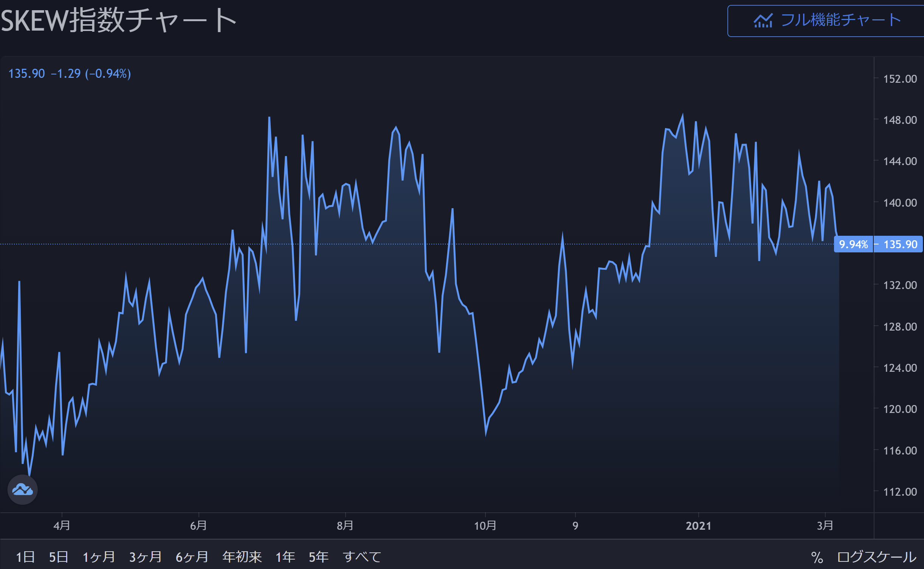Select the 5日 time range

point(59,557)
